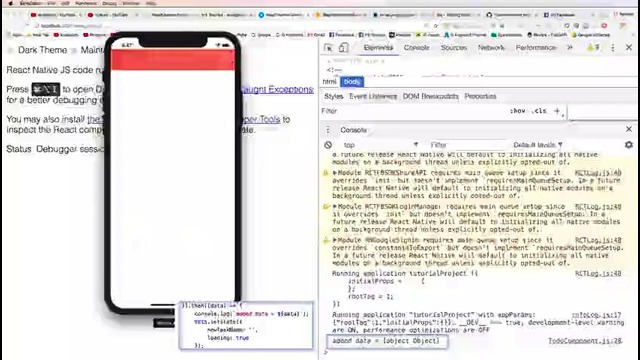The image size is (640, 360).
Task: Switch to the Styles pane tab
Action: (333, 96)
